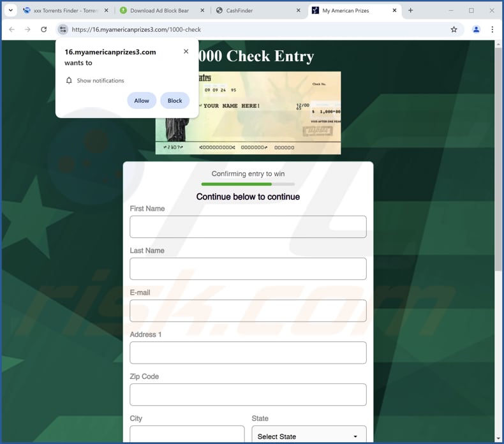
Task: Click the page vertical scrollbar thumb
Action: pos(498,159)
